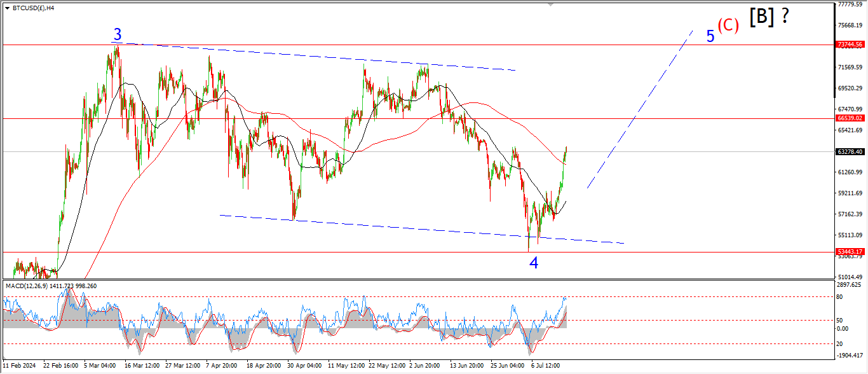Click the red 66539.02 price tag

click(x=850, y=118)
